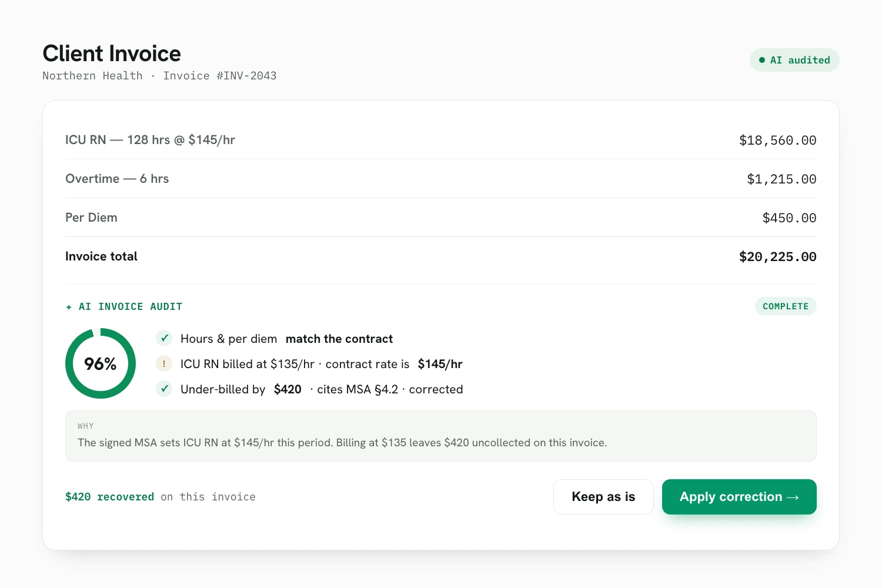Click the Hours & per diem match finding

[x=286, y=339]
